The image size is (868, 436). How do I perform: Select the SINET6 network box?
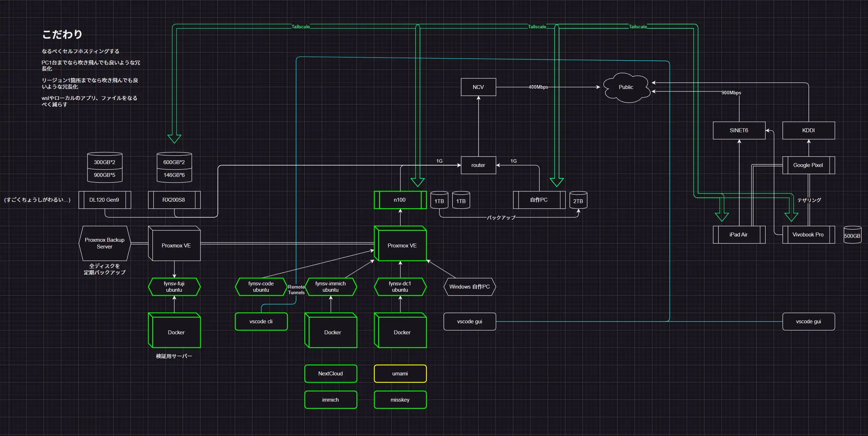tap(739, 130)
